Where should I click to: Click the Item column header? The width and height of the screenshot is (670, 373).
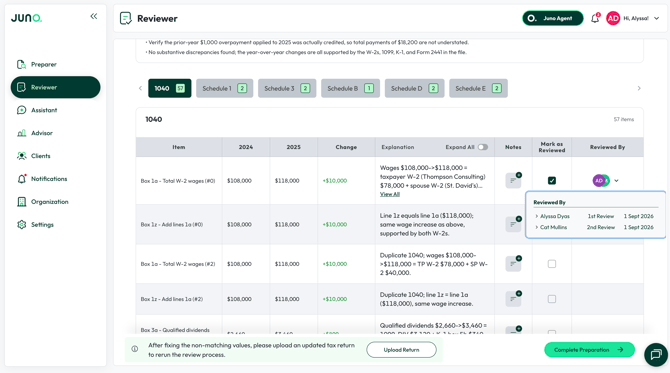(179, 147)
